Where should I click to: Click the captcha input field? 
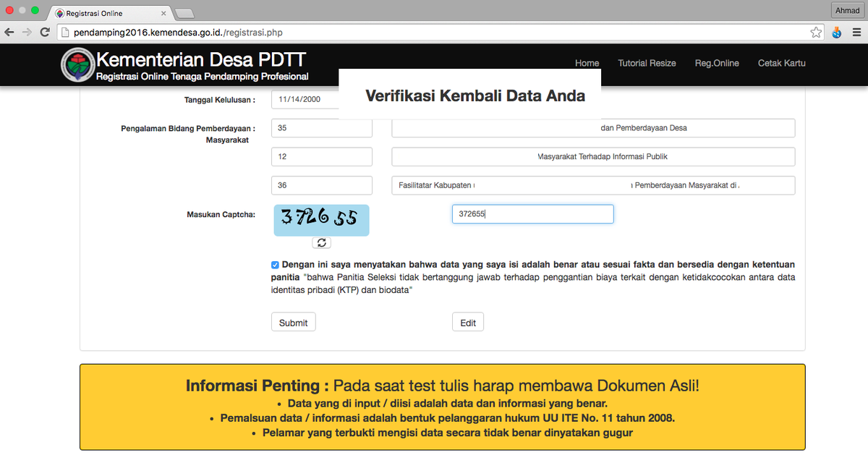(533, 214)
